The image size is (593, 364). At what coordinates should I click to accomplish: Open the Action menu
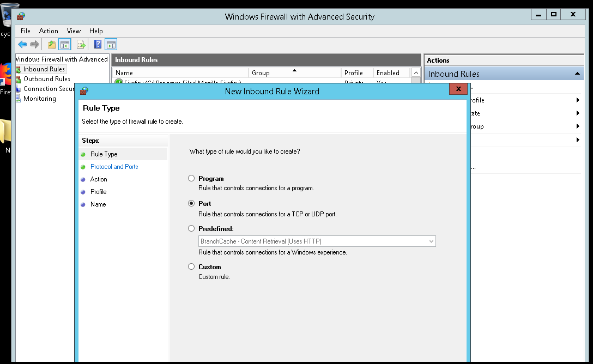(x=49, y=31)
